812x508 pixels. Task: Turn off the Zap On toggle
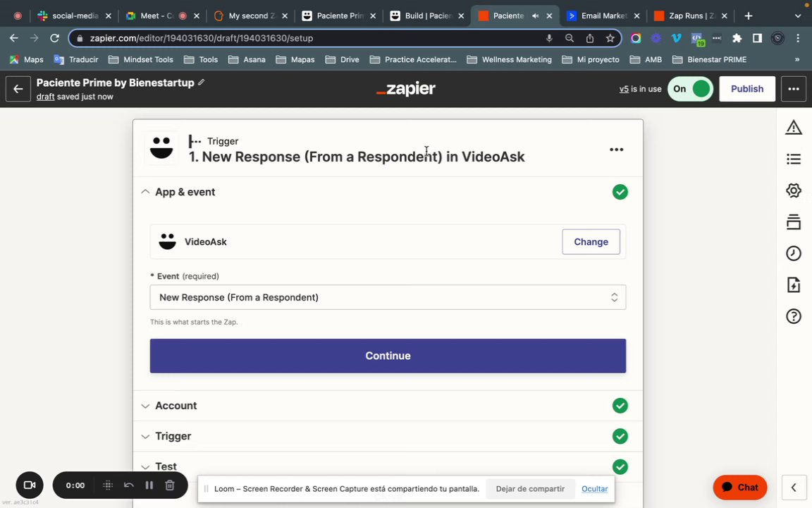[690, 89]
